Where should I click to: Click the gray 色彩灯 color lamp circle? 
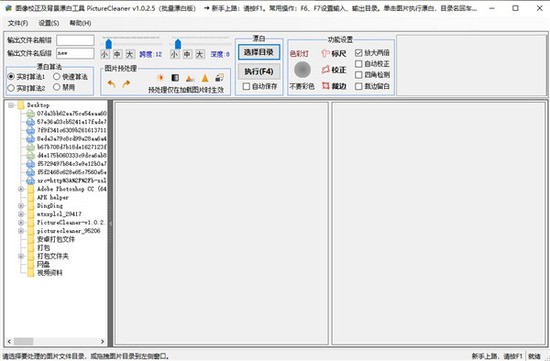pos(302,69)
